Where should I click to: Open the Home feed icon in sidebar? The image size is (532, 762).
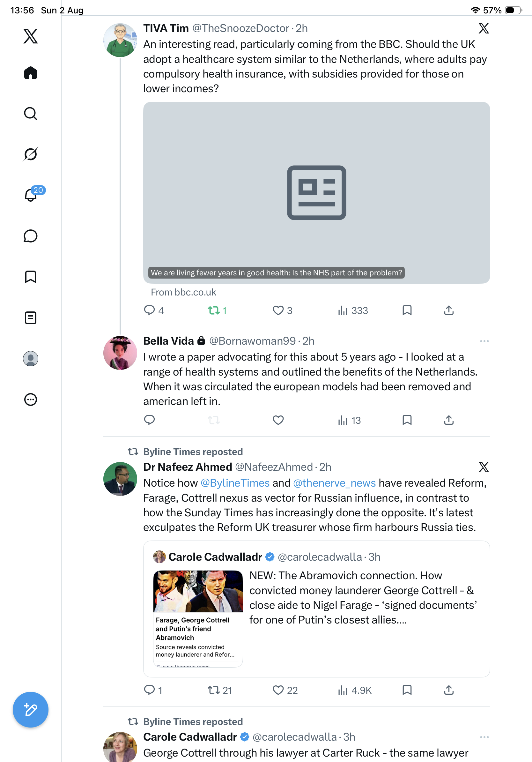31,73
